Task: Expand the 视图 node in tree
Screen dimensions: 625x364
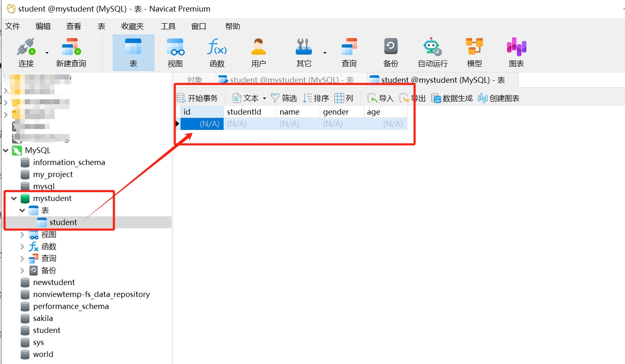Action: [22, 235]
